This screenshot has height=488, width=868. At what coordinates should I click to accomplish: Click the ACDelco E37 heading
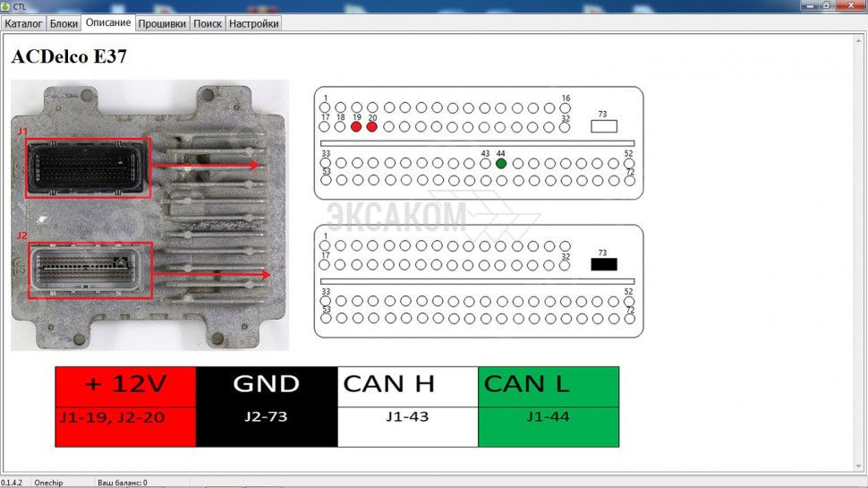click(69, 56)
